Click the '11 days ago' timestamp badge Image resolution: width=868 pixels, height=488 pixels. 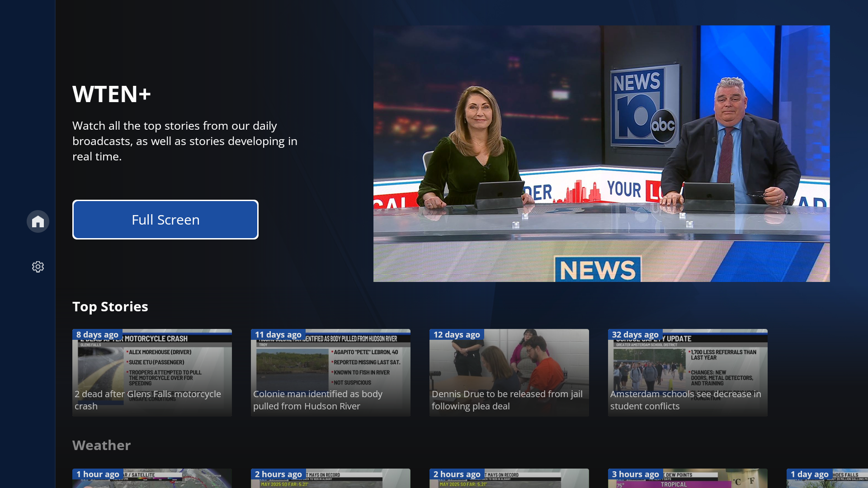278,334
